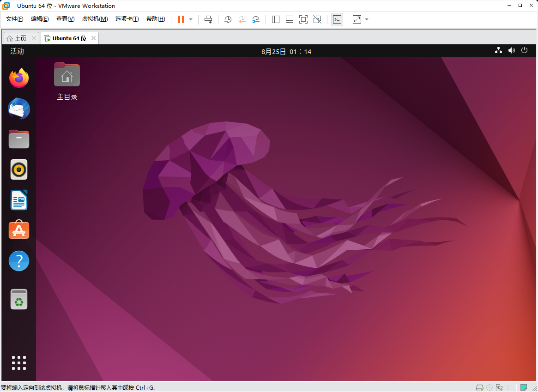Toggle the library sidebar panel icon

tap(276, 19)
